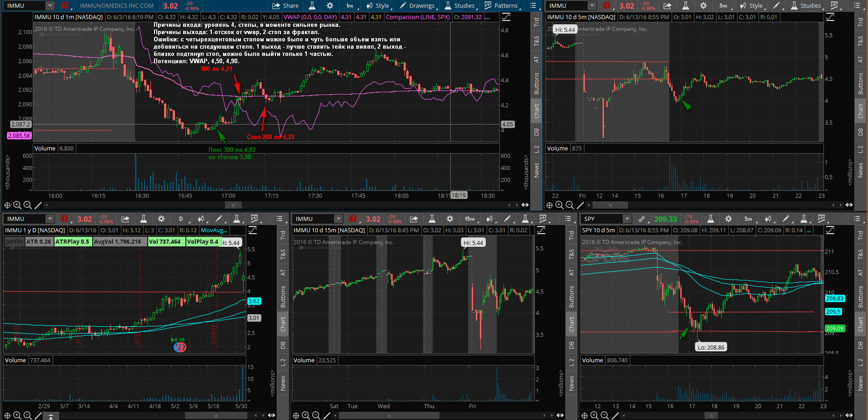
Task: Move horizontal scrollbar under IMMU daily chart
Action: [216, 415]
